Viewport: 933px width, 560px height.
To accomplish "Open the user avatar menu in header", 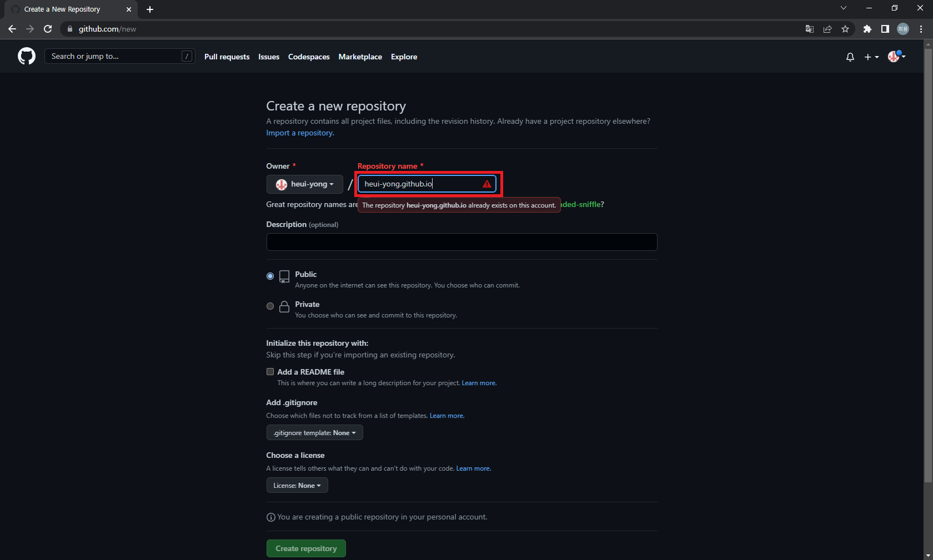I will [896, 56].
